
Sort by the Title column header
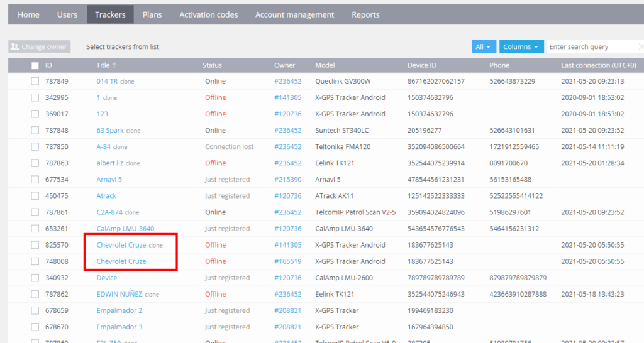pyautogui.click(x=103, y=65)
